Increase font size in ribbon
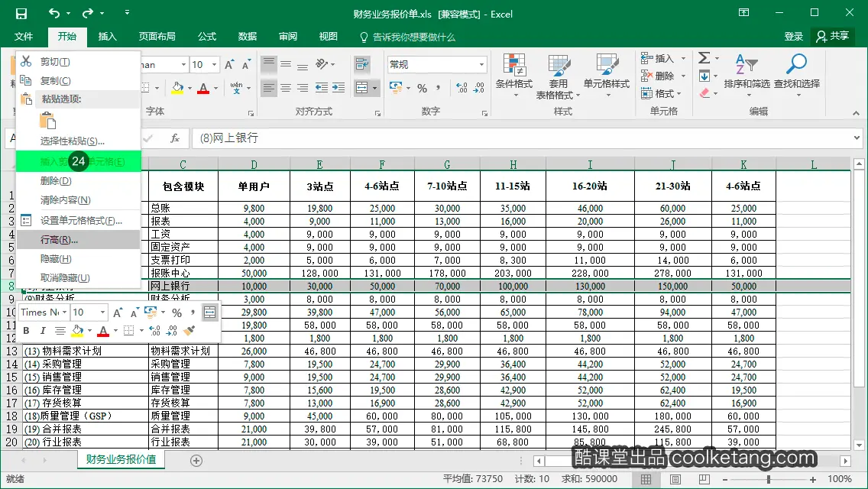 229,65
